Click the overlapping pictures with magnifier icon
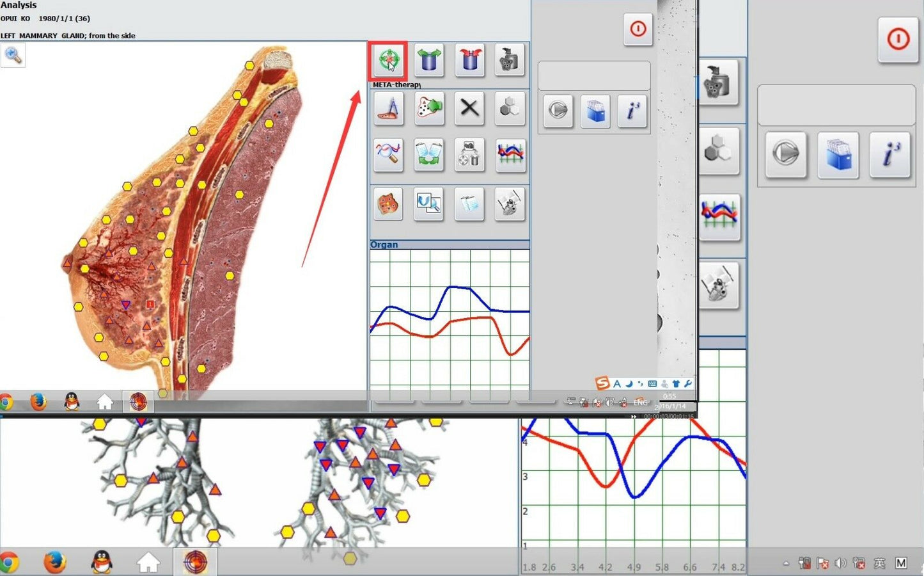 tap(429, 204)
